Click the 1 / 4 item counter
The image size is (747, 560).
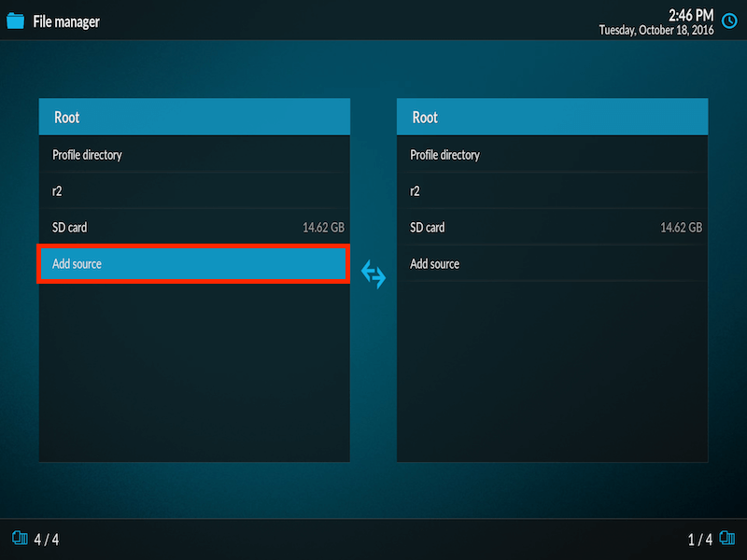pyautogui.click(x=699, y=539)
